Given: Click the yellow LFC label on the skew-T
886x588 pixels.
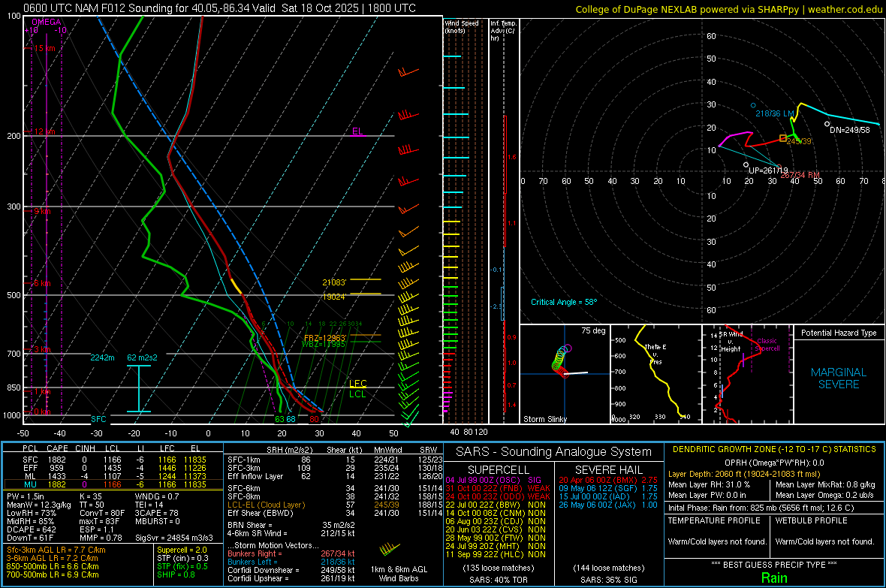Looking at the screenshot, I should (x=357, y=384).
